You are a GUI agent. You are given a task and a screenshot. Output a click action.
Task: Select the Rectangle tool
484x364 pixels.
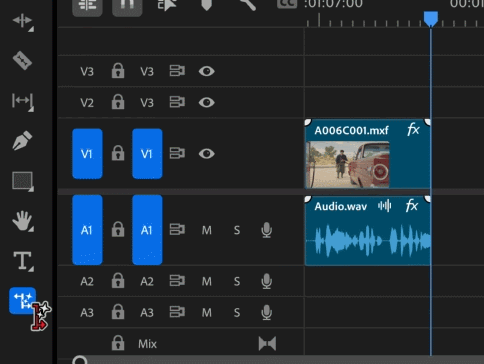coord(23,181)
